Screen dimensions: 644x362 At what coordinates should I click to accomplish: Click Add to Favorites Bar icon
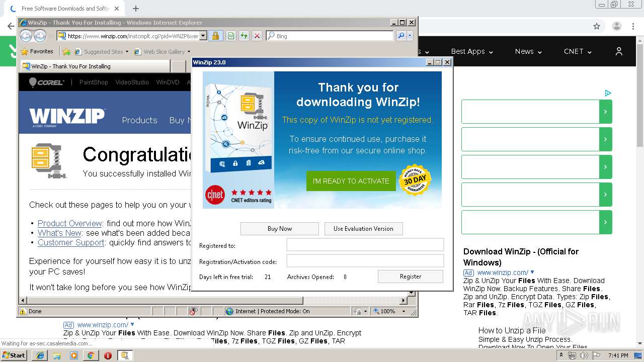pyautogui.click(x=66, y=51)
